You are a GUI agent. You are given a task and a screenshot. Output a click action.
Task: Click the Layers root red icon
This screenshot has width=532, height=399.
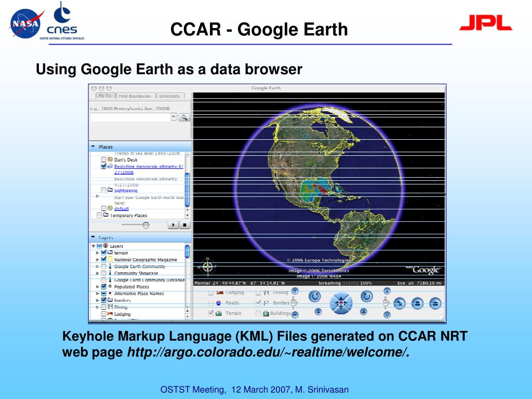(105, 246)
